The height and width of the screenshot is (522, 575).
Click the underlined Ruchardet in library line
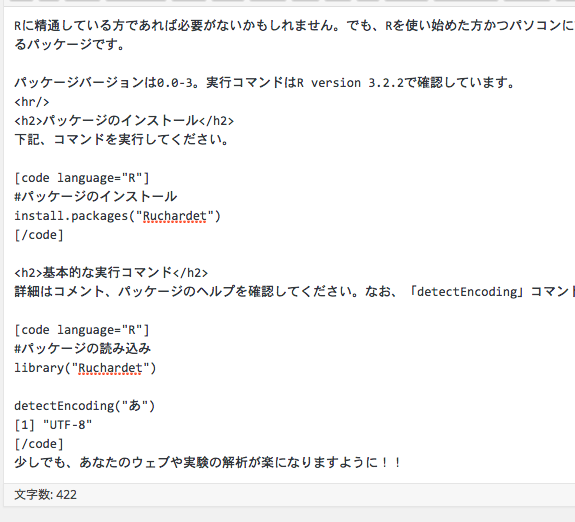pos(110,368)
